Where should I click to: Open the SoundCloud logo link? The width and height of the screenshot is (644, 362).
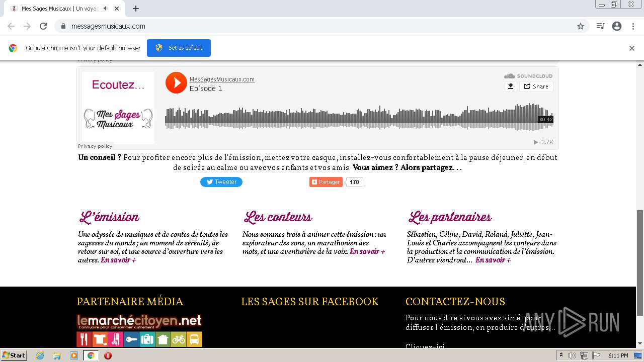click(528, 76)
